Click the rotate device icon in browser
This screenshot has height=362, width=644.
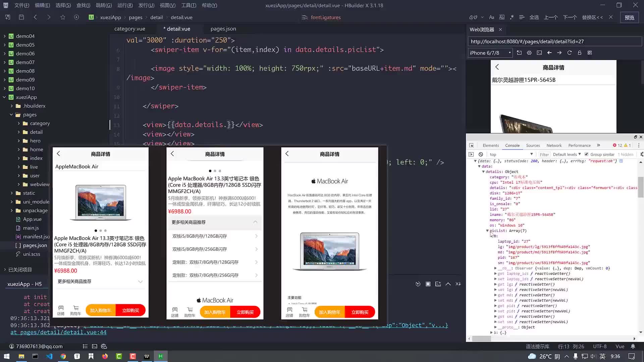pos(519,53)
